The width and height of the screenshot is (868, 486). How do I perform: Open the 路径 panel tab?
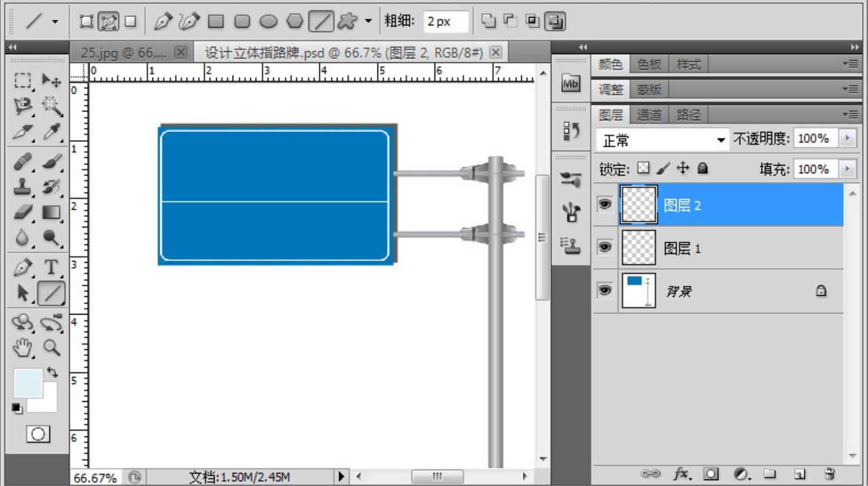click(688, 115)
